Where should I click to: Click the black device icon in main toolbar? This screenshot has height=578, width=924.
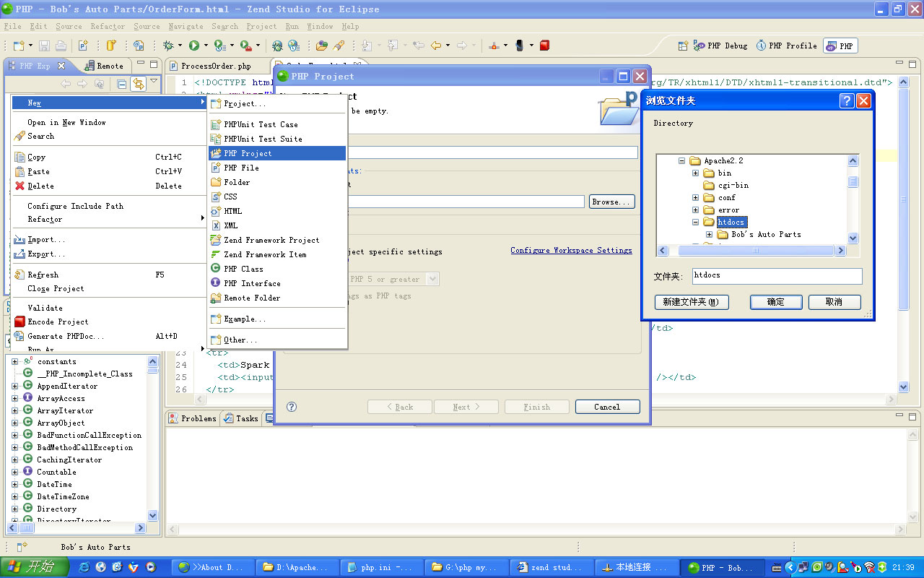pos(519,46)
